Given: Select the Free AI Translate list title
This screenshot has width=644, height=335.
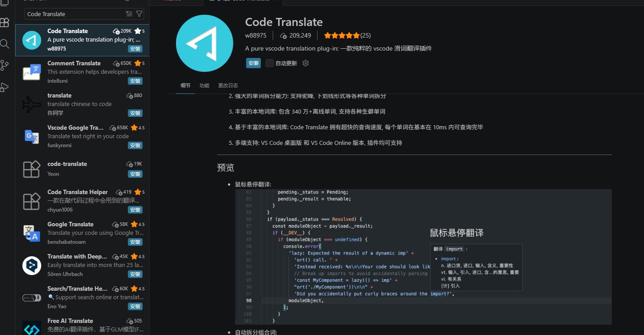Looking at the screenshot, I should (70, 321).
